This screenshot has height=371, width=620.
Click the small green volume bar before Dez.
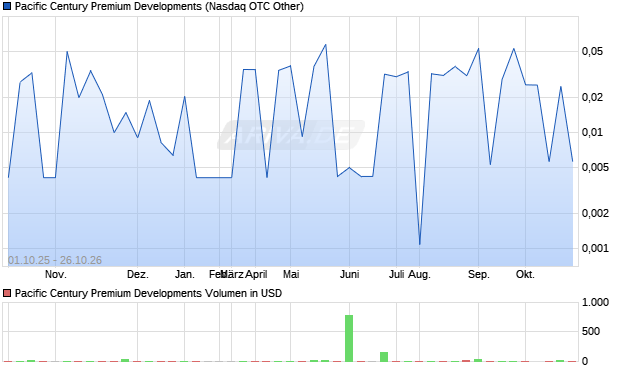tap(125, 360)
